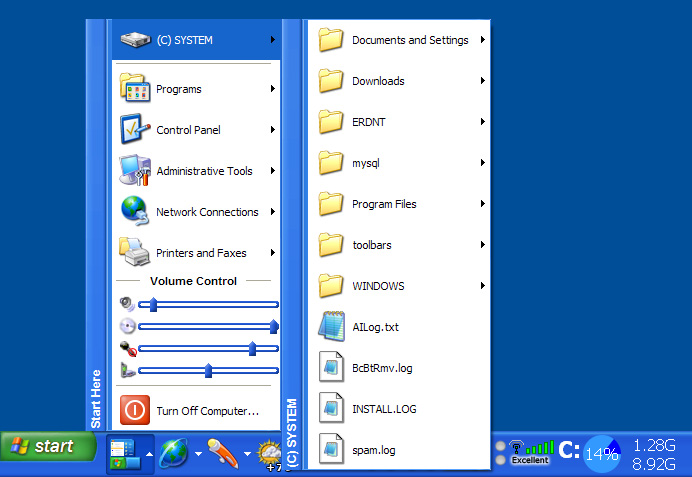Click the line-in volume slider handle

208,371
